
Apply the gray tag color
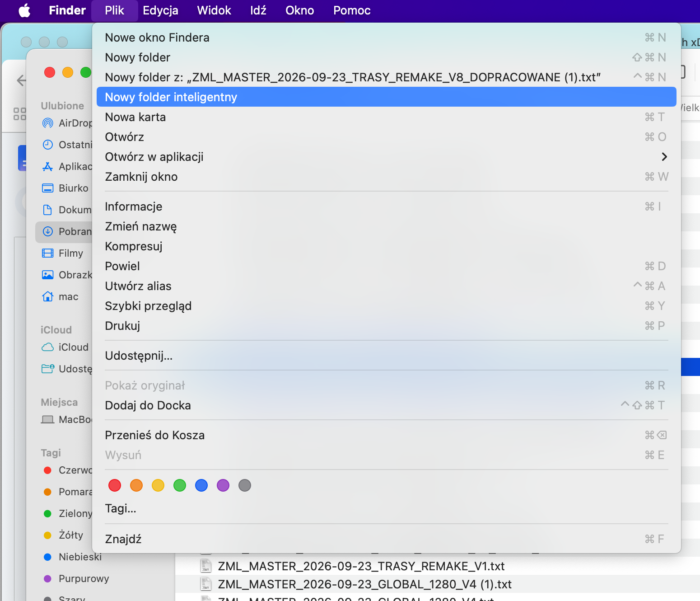(245, 485)
